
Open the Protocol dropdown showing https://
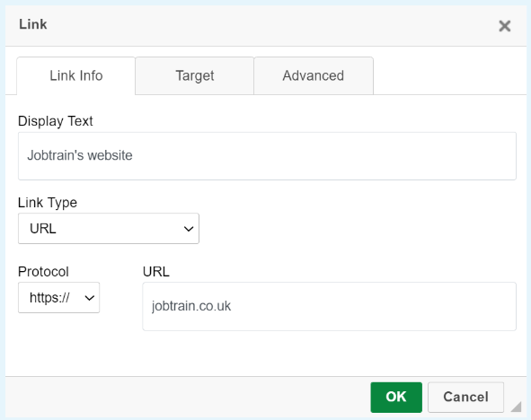(58, 298)
